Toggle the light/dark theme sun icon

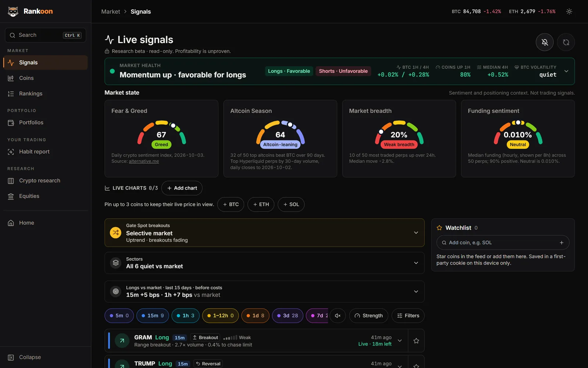click(x=569, y=11)
